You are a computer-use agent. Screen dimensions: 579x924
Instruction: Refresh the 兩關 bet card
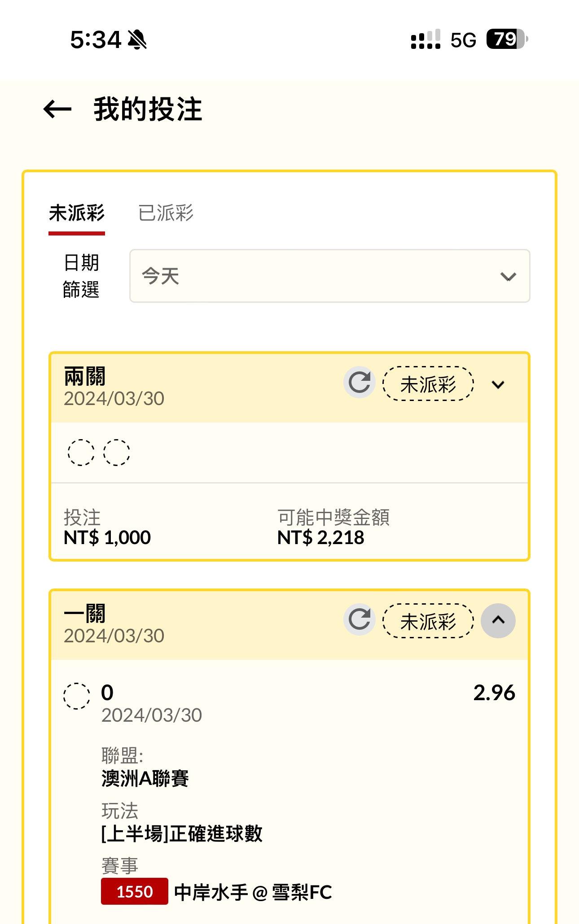(360, 383)
